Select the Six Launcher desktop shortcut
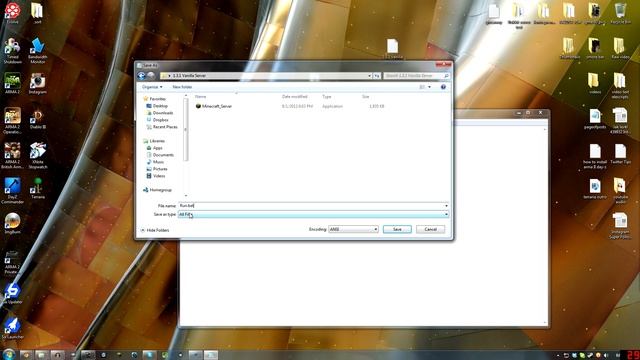Image resolution: width=640 pixels, height=360 pixels. point(13,329)
